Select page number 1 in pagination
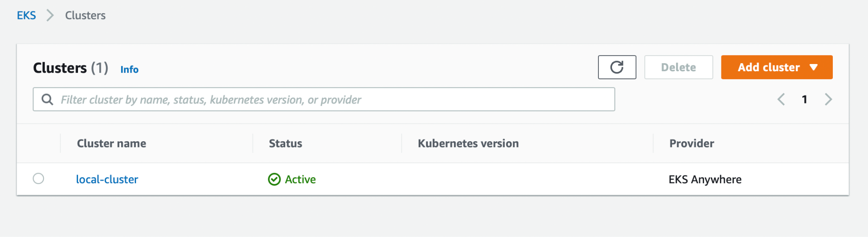This screenshot has height=237, width=868. pos(804,99)
